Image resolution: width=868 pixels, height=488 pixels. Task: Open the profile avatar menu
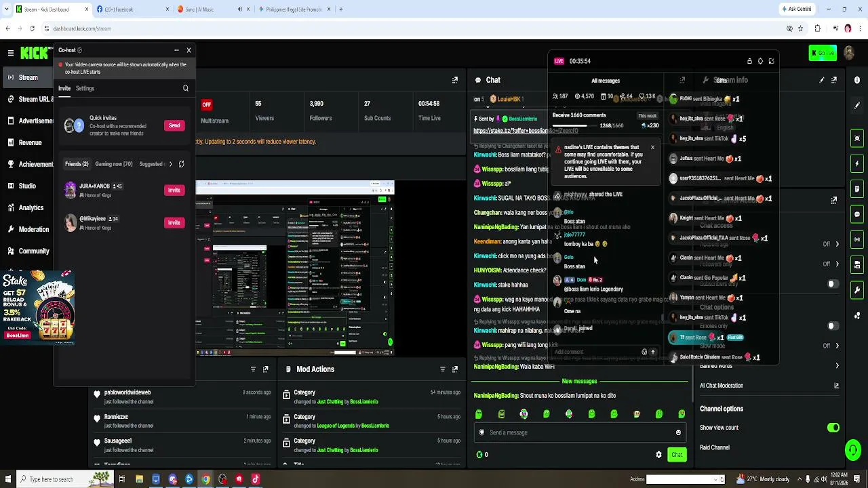850,53
